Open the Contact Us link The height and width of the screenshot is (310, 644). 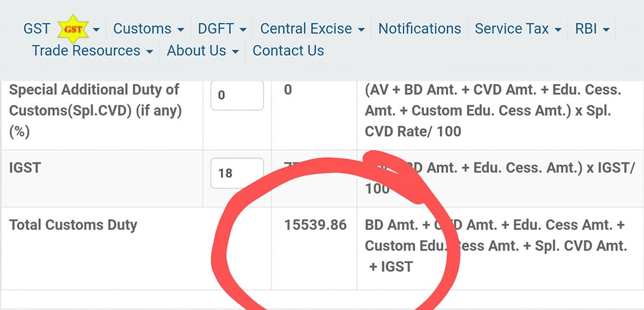288,51
